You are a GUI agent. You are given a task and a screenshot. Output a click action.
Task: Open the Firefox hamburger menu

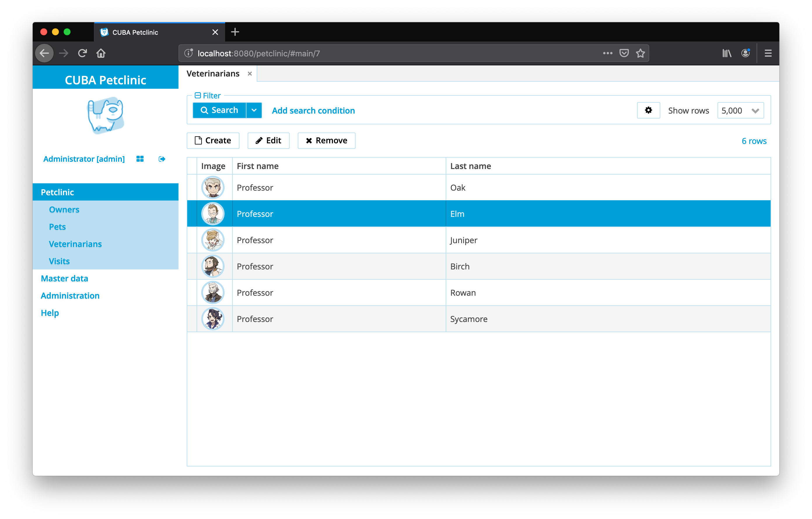[768, 53]
